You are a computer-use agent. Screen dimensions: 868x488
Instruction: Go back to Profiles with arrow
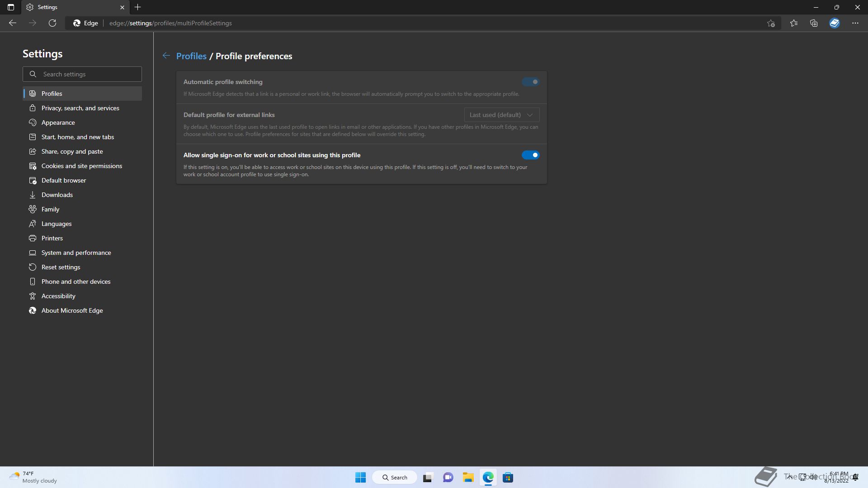(166, 56)
